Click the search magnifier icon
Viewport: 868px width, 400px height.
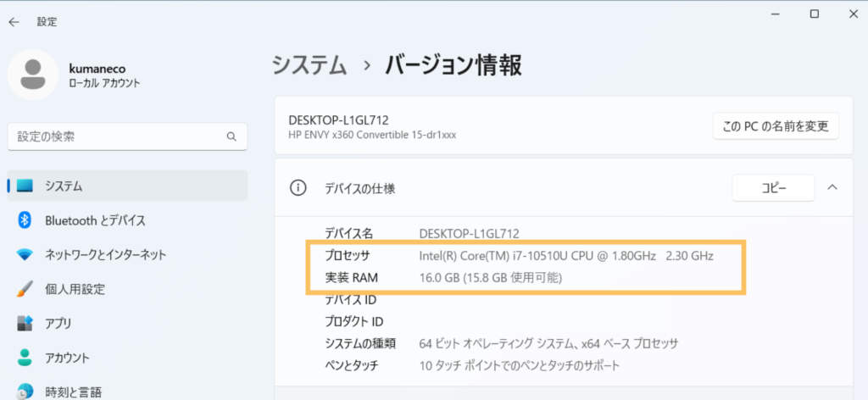pos(231,136)
